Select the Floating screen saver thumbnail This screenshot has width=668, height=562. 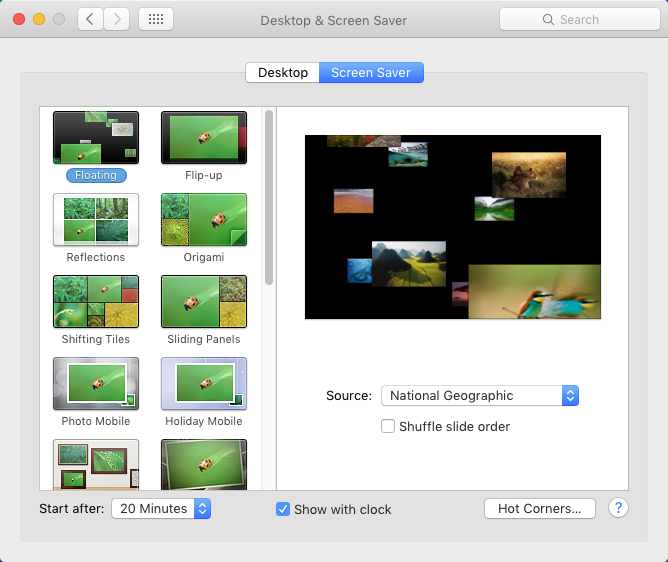click(96, 138)
